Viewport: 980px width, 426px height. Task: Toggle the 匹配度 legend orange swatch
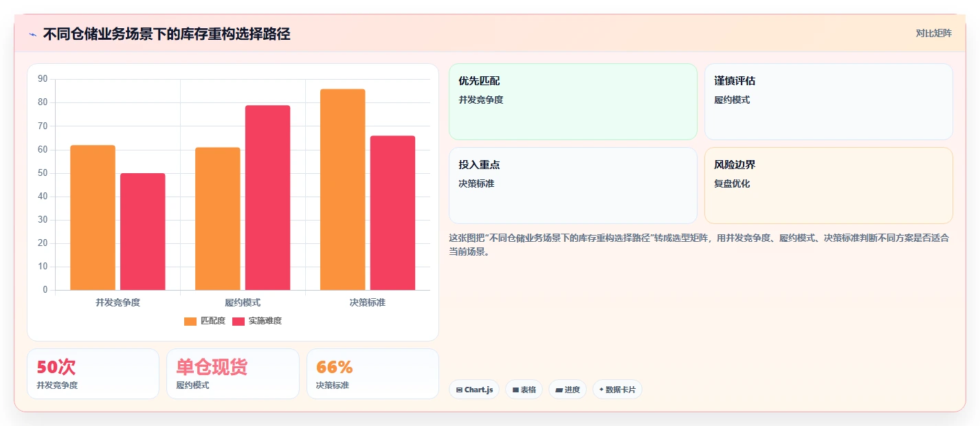(x=190, y=321)
